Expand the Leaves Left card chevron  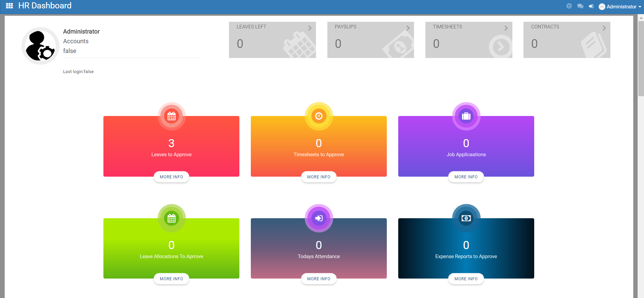click(x=310, y=28)
